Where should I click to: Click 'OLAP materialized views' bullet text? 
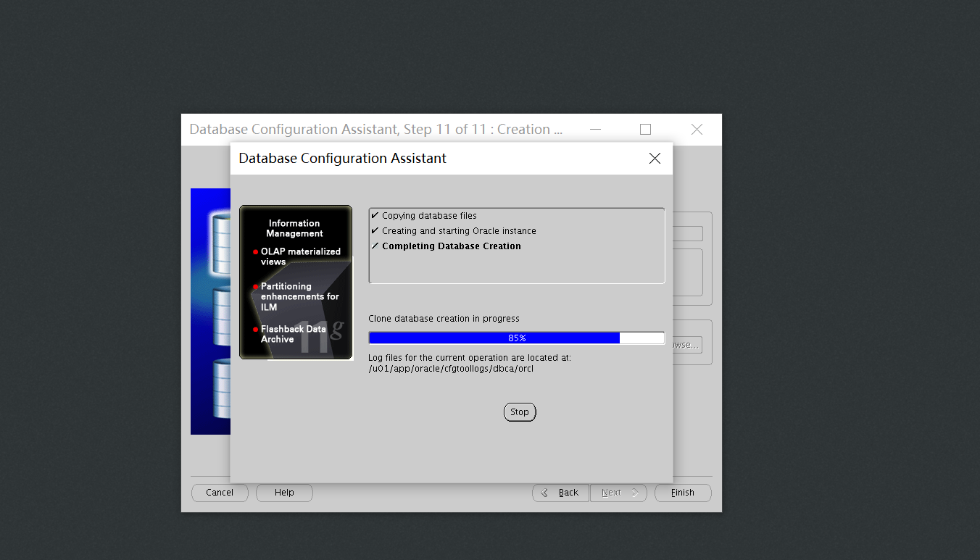coord(300,256)
